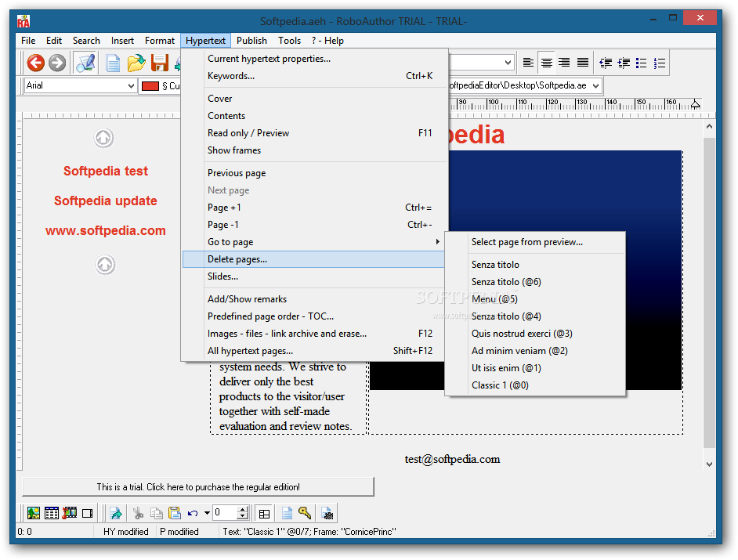Apply bulleted list formatting
The image size is (738, 560).
click(x=641, y=63)
